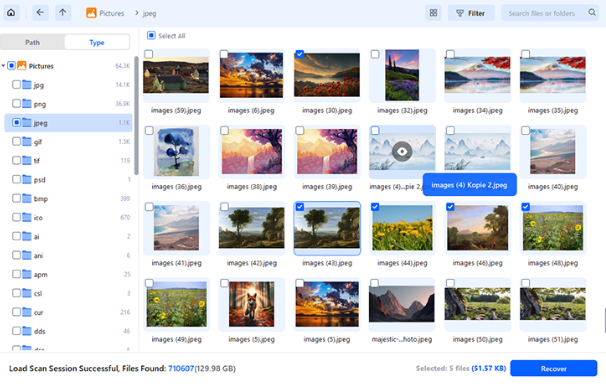The image size is (606, 386).
Task: Select the images (6).jpeg thumbnail
Action: click(x=251, y=75)
